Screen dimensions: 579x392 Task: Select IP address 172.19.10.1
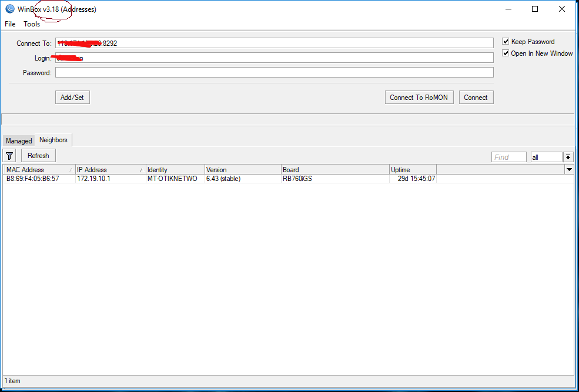coord(94,179)
